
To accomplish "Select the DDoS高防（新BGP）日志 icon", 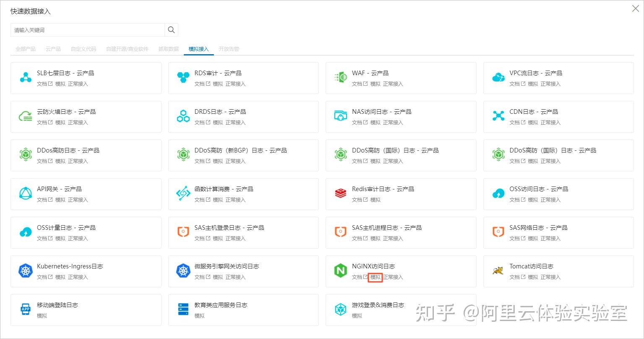I will coord(183,155).
